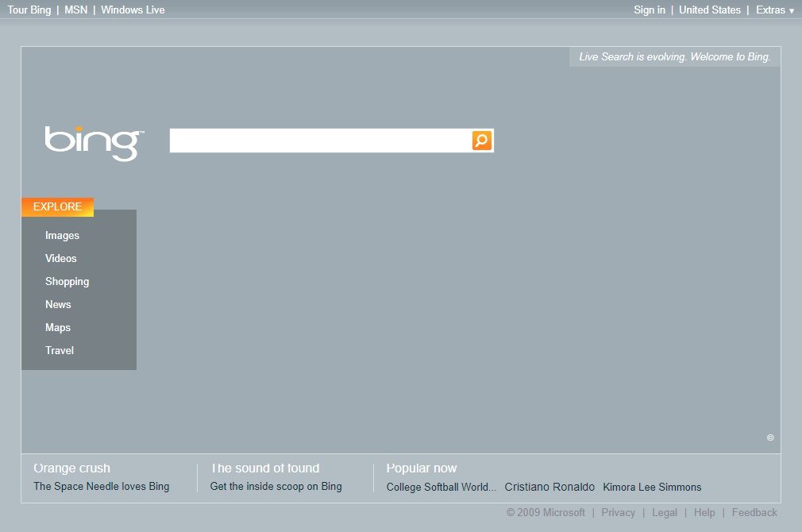Image resolution: width=802 pixels, height=532 pixels.
Task: Open Shopping from the Explore menu
Action: click(67, 281)
